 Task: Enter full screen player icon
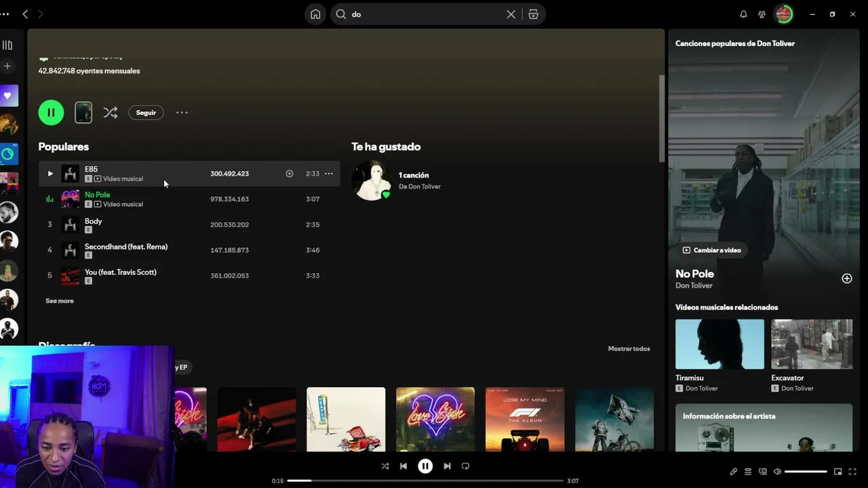click(852, 472)
